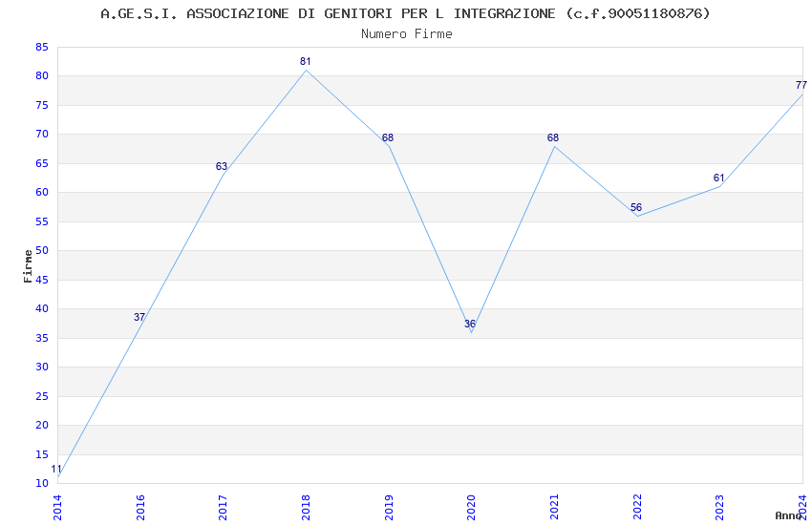
Task: Click x-axis year 2024
Action: tap(802, 508)
